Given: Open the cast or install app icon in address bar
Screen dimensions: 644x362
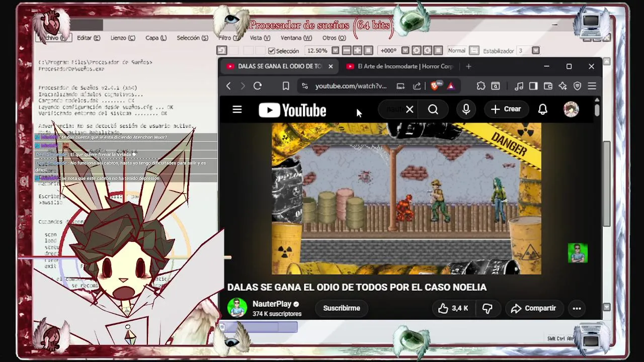Looking at the screenshot, I should pos(400,86).
